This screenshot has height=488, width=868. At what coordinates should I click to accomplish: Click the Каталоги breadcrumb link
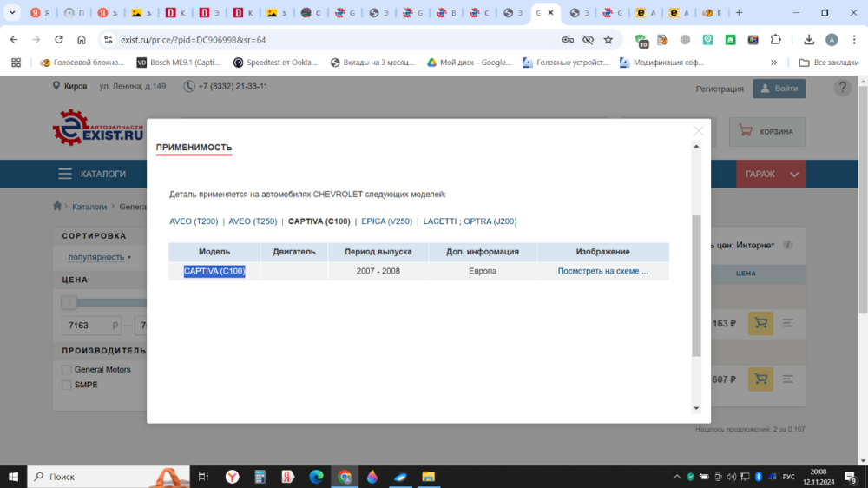tap(89, 207)
